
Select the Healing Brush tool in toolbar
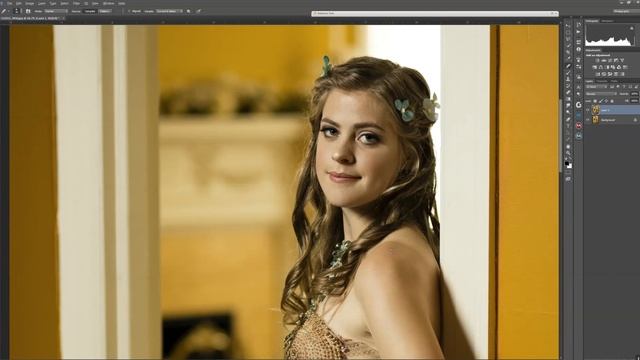[568, 66]
